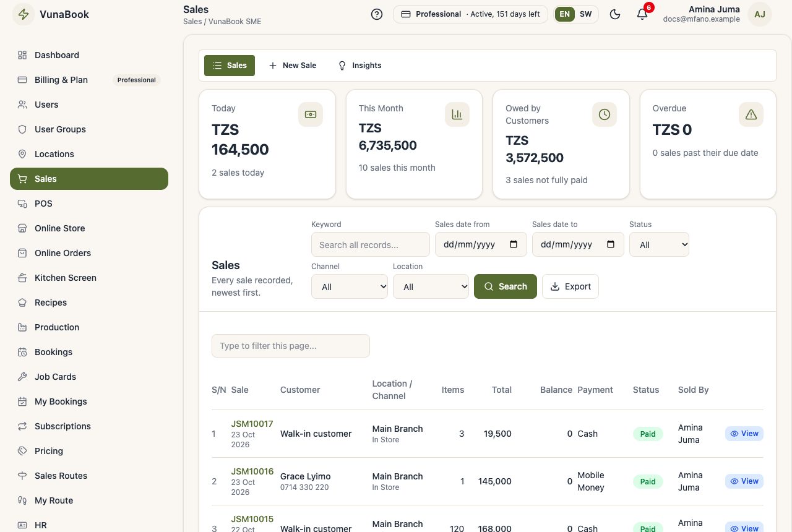This screenshot has height=532, width=792.
Task: Open calendar picker in Sales date to
Action: click(x=611, y=244)
